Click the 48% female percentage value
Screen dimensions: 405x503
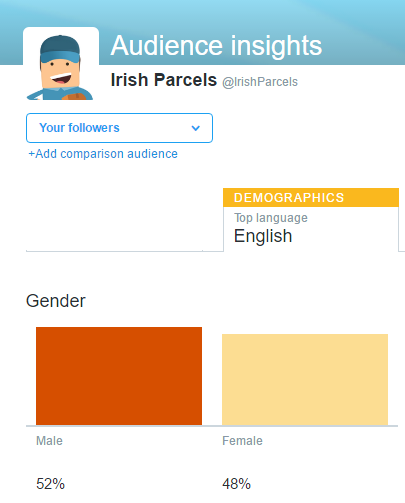pyautogui.click(x=236, y=484)
